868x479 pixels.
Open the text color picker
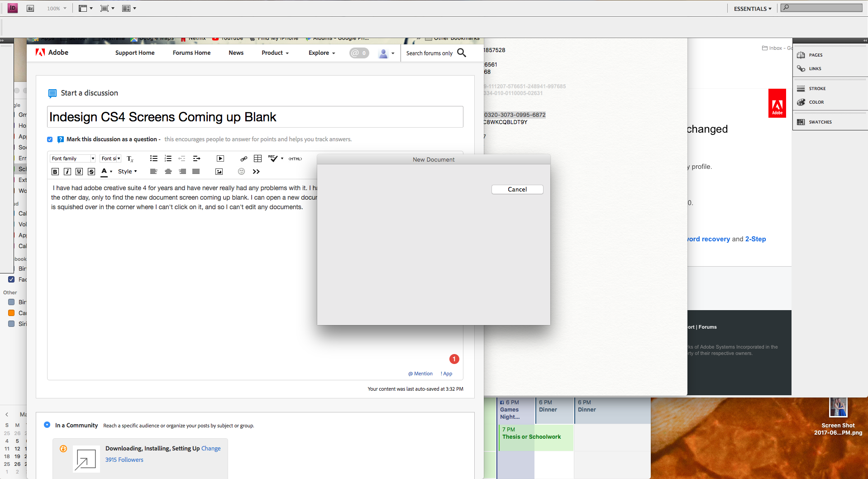tap(106, 172)
